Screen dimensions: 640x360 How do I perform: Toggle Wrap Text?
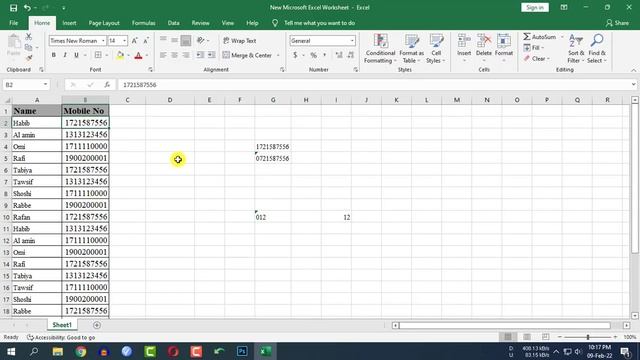(x=240, y=40)
